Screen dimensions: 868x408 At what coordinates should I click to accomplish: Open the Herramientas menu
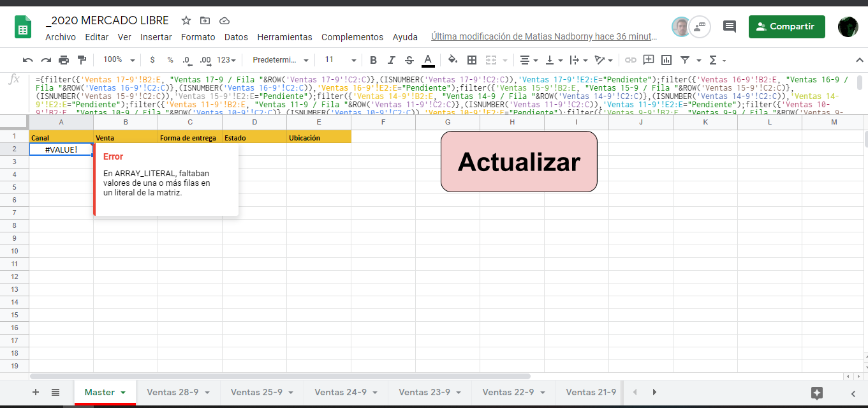point(285,37)
